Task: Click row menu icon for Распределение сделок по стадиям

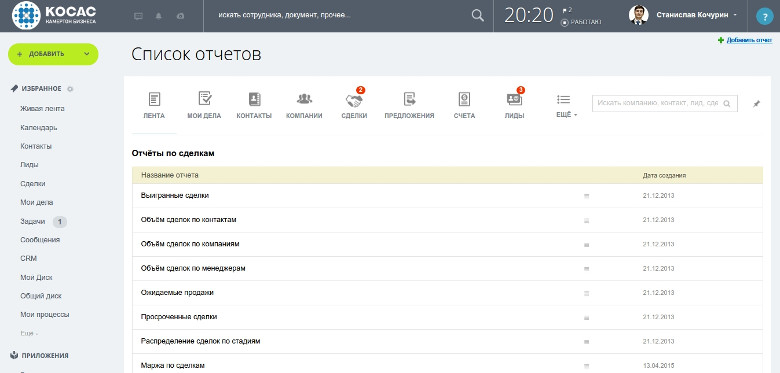Action: coord(586,342)
